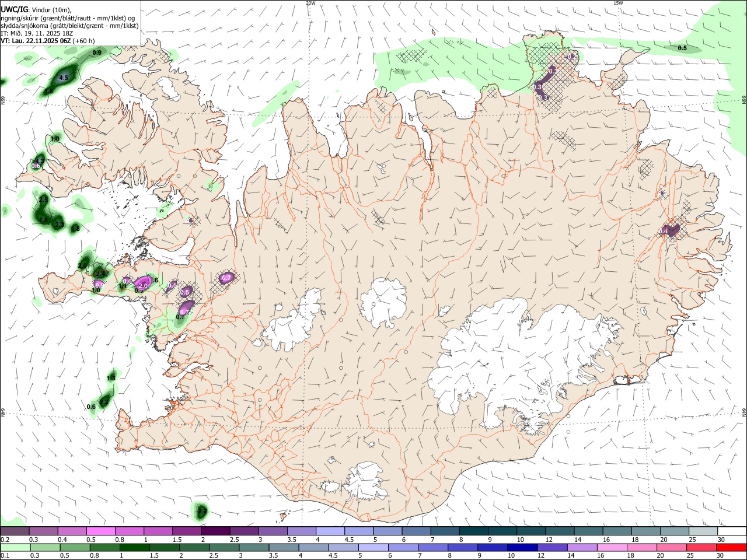Viewport: 747px width, 560px height.
Task: Pick the dark teal 8–9 swatch on the upper scale
Action: [x=474, y=531]
